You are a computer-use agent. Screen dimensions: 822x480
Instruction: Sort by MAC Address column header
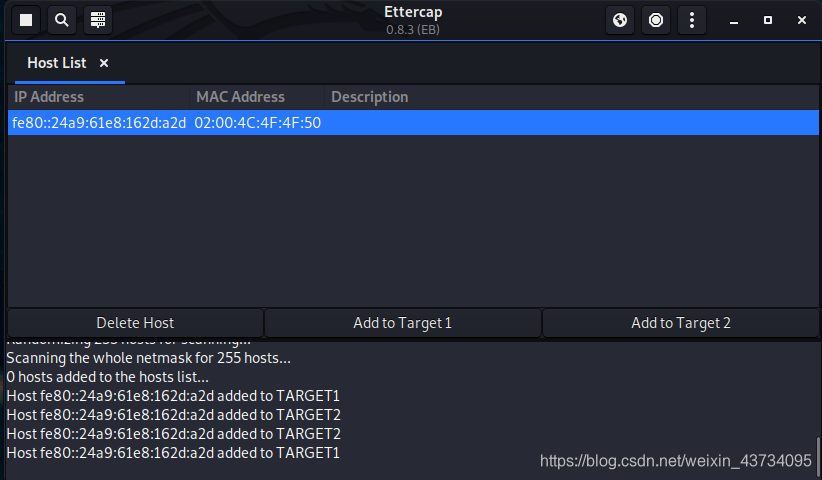(240, 97)
